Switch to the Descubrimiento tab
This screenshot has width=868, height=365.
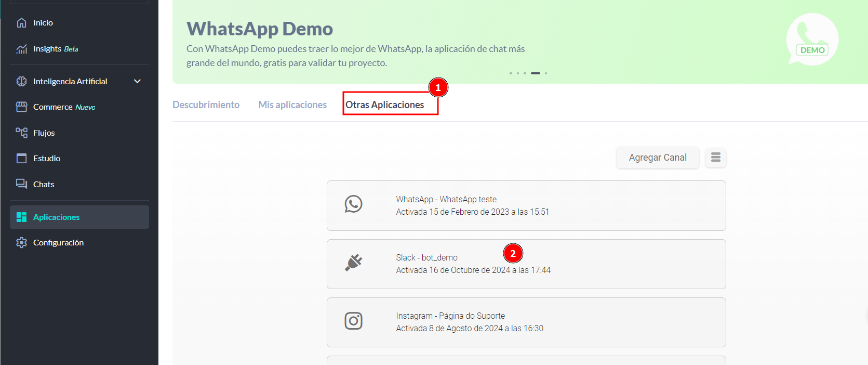click(x=206, y=105)
